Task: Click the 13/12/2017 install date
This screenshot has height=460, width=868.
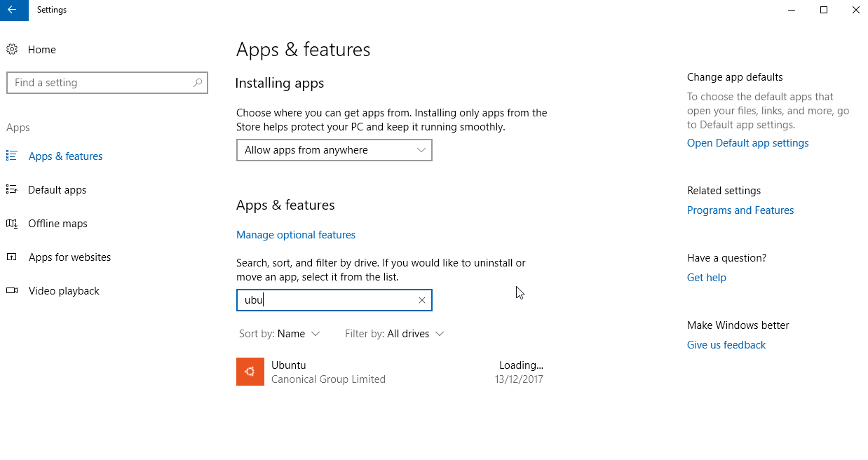Action: pos(519,379)
